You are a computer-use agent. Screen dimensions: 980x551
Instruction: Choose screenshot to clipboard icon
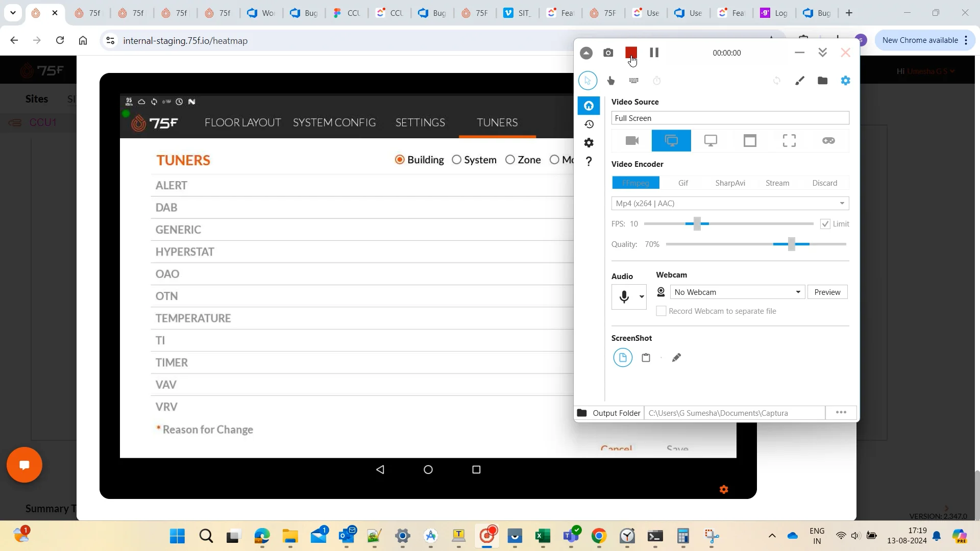[x=646, y=358]
